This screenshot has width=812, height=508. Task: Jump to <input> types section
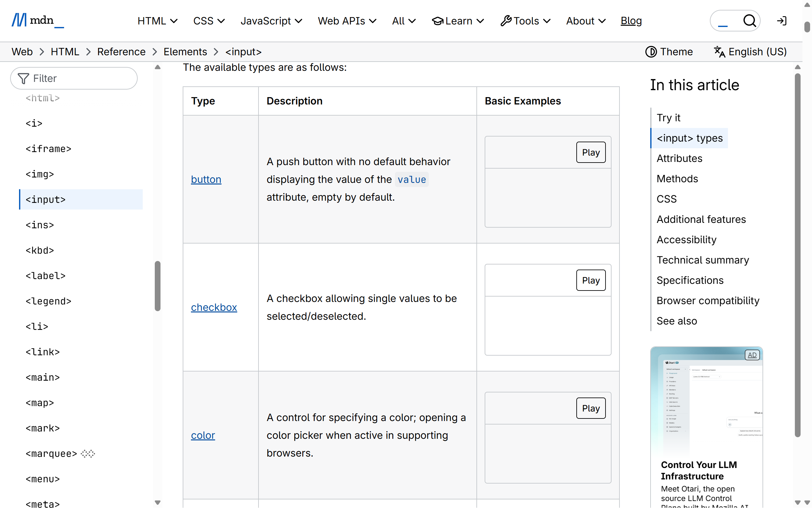690,138
